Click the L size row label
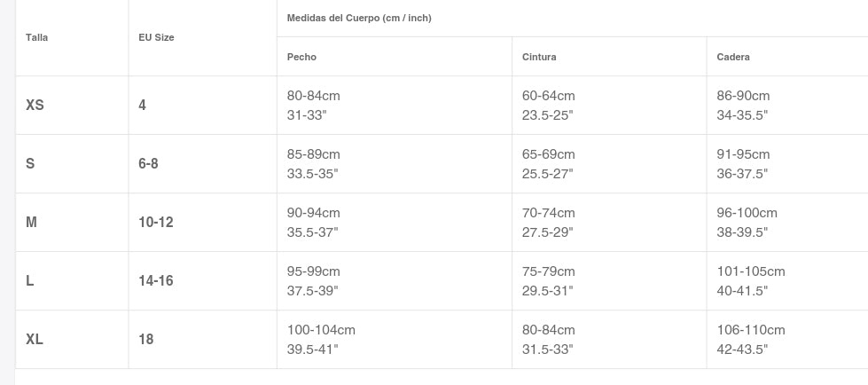Screen dimensions: 868x385 tap(30, 280)
